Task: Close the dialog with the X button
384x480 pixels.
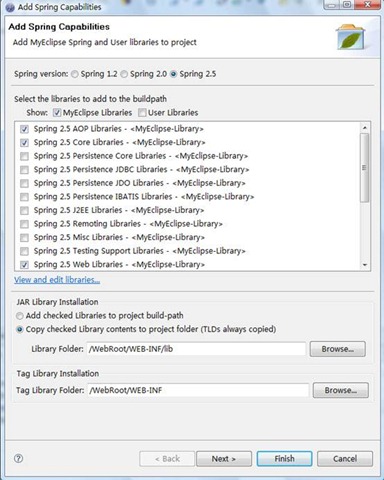Action: pyautogui.click(x=367, y=5)
